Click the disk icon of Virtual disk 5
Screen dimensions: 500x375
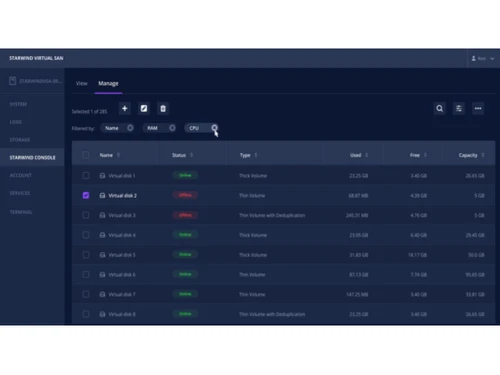click(x=102, y=255)
